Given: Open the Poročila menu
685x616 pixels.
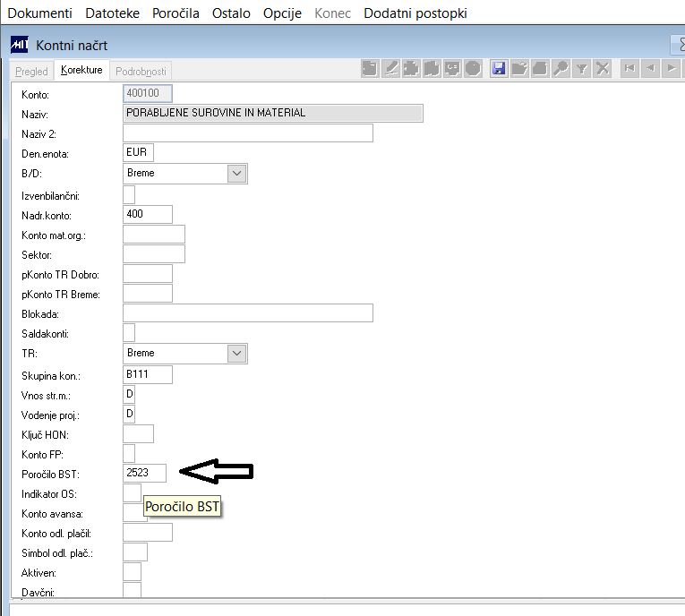Looking at the screenshot, I should (x=176, y=13).
